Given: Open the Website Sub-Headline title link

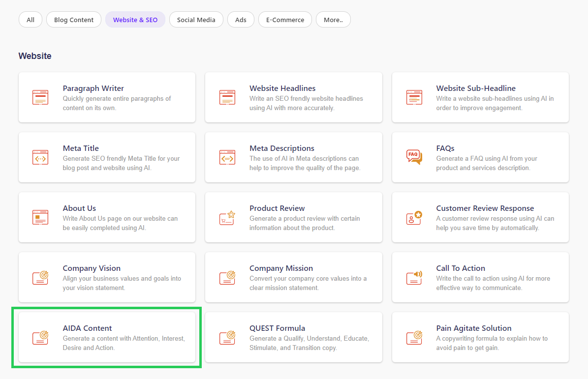Looking at the screenshot, I should click(475, 88).
